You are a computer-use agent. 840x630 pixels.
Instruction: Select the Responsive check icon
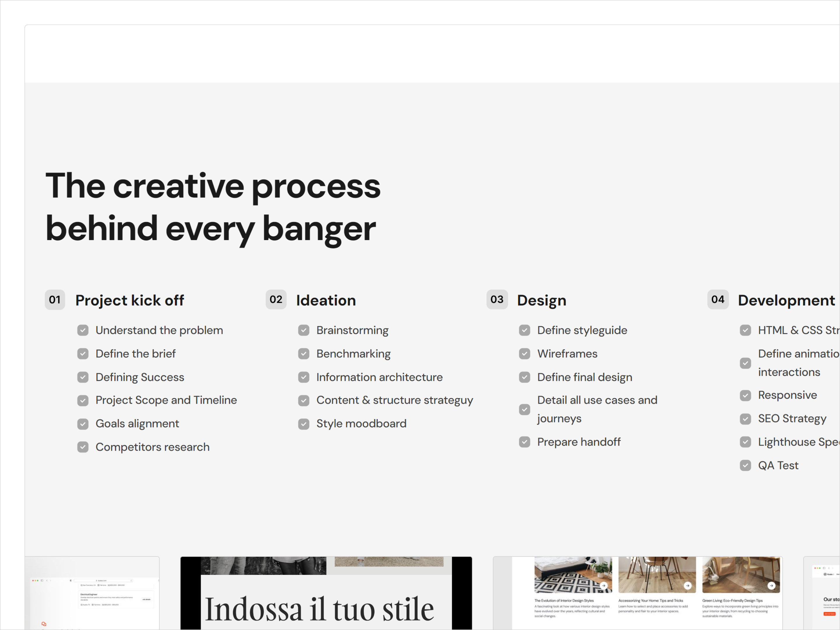(745, 396)
